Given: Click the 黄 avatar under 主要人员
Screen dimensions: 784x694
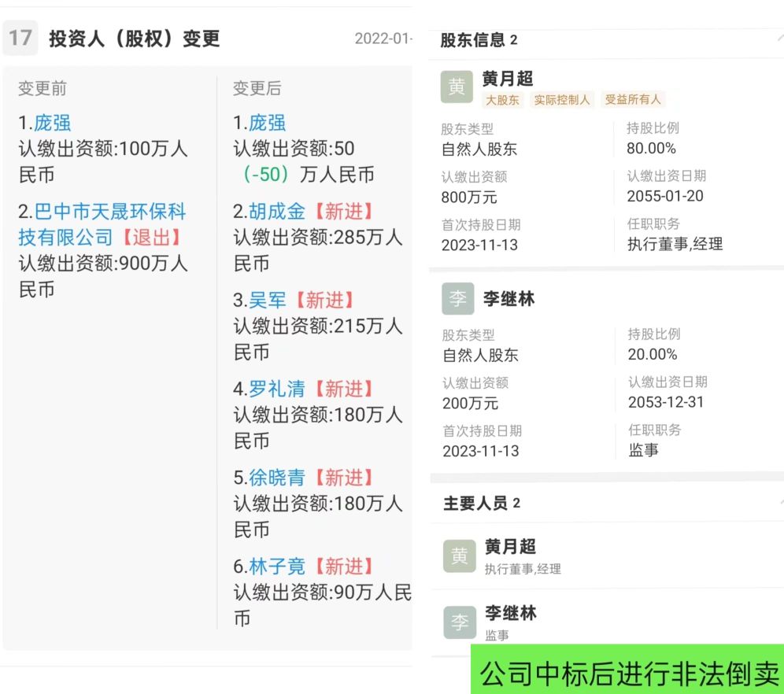Looking at the screenshot, I should pos(460,556).
